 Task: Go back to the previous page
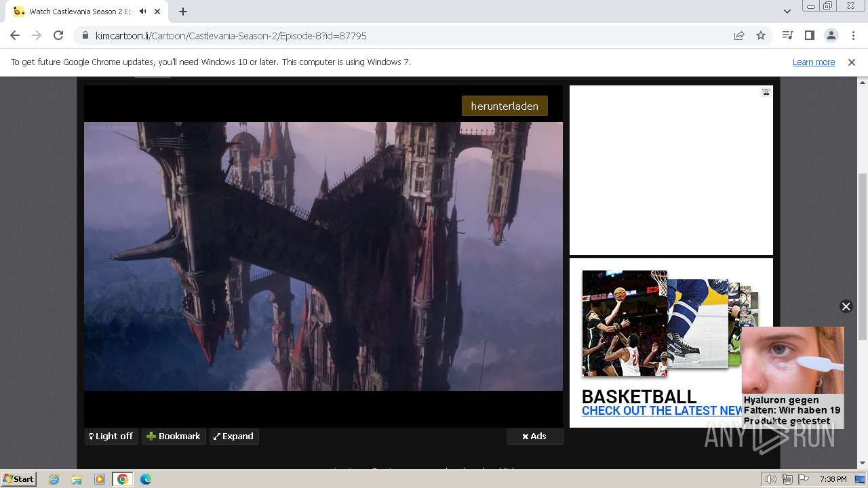[15, 35]
